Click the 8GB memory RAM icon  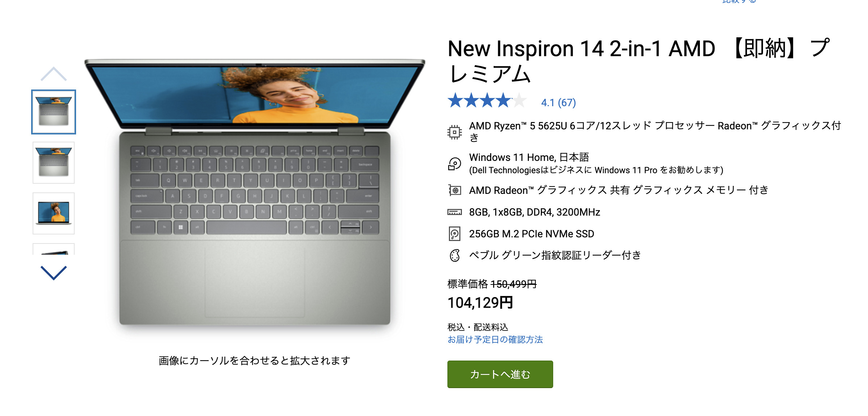[454, 212]
